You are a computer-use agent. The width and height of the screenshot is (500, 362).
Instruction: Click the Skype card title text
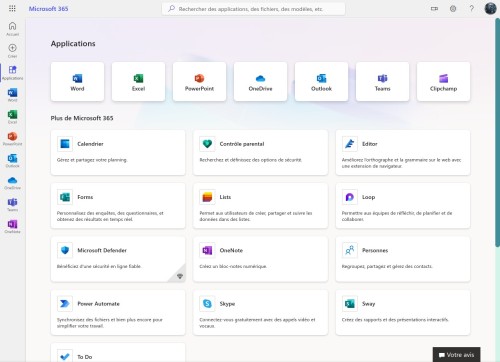[x=227, y=304]
